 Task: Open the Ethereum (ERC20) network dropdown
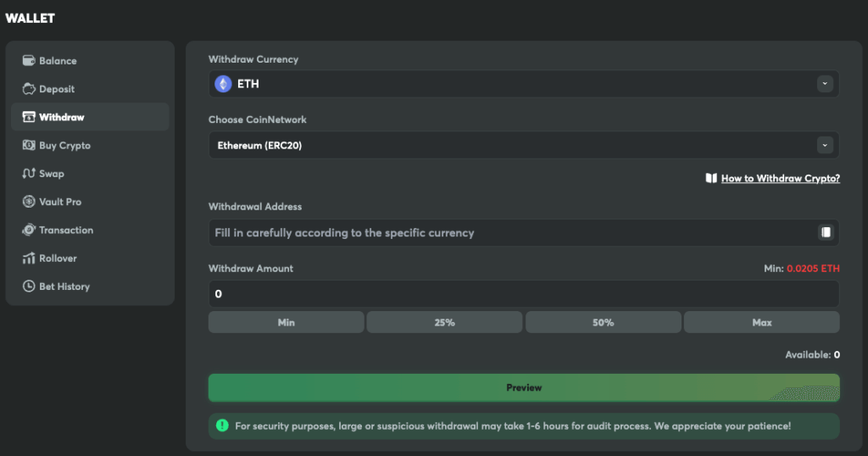[x=509, y=145]
